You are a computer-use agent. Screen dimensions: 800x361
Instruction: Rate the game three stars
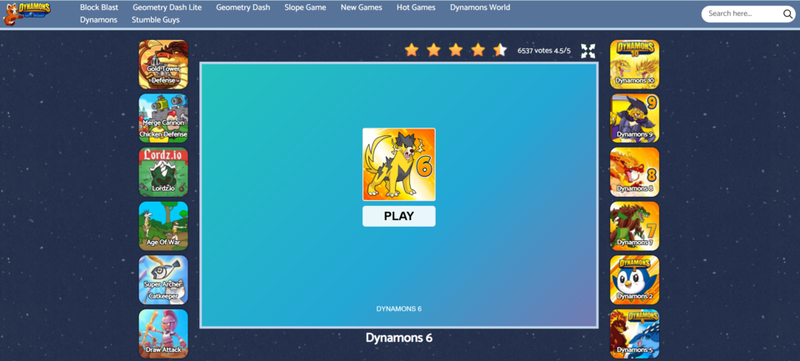click(x=456, y=50)
